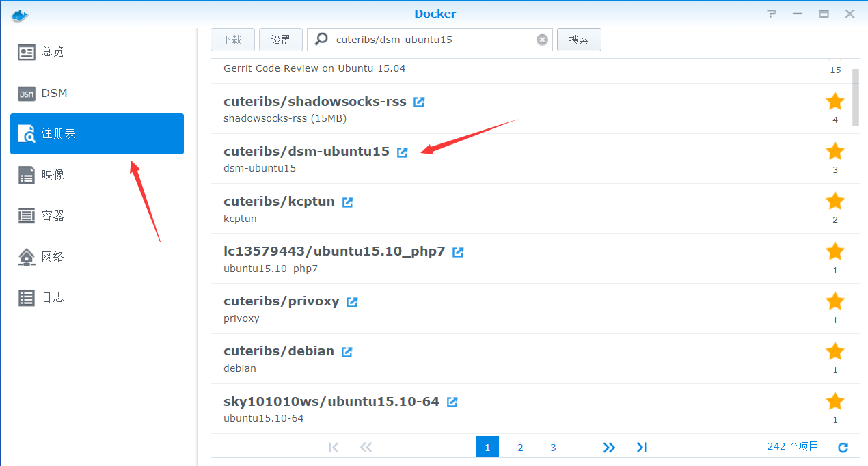Viewport: 868px width, 466px height.
Task: Open external link for cuteribs/debian
Action: [347, 352]
